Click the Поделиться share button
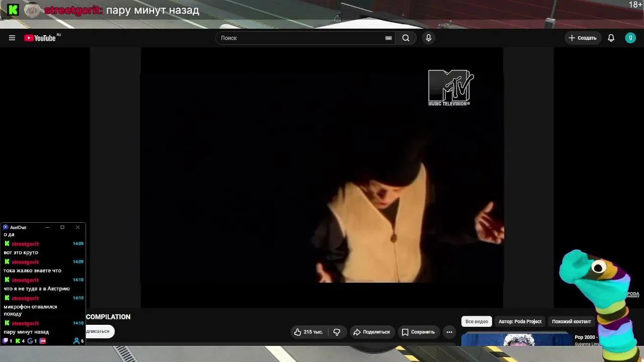644x362 pixels. [372, 332]
